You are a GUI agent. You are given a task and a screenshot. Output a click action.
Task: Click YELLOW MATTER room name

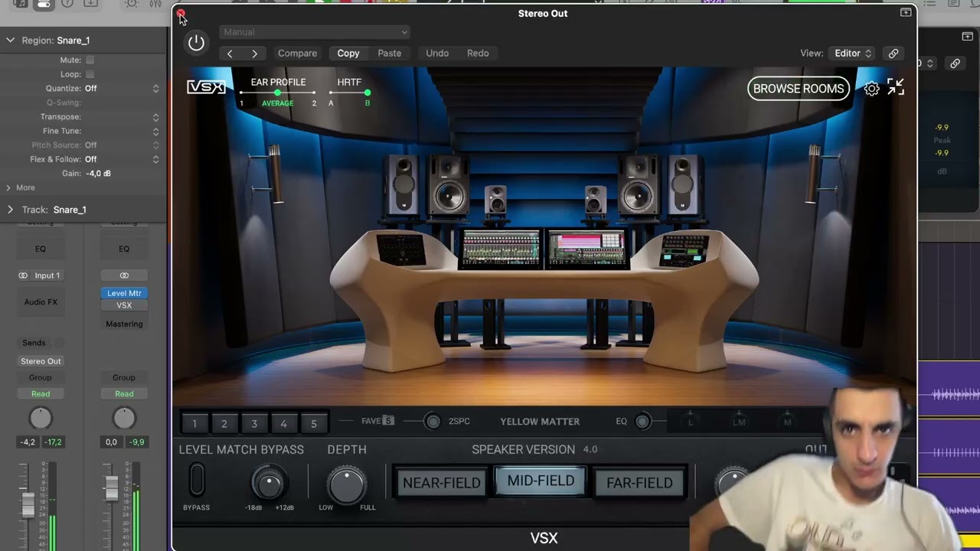(x=540, y=422)
